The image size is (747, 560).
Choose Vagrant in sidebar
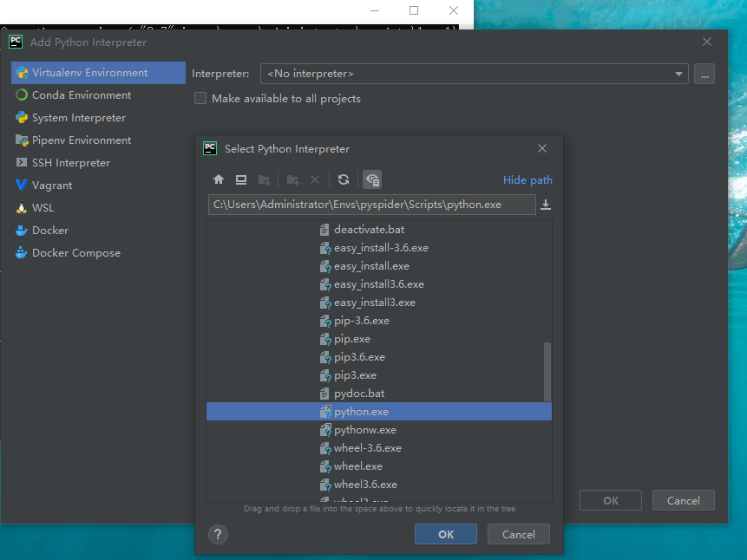point(98,186)
